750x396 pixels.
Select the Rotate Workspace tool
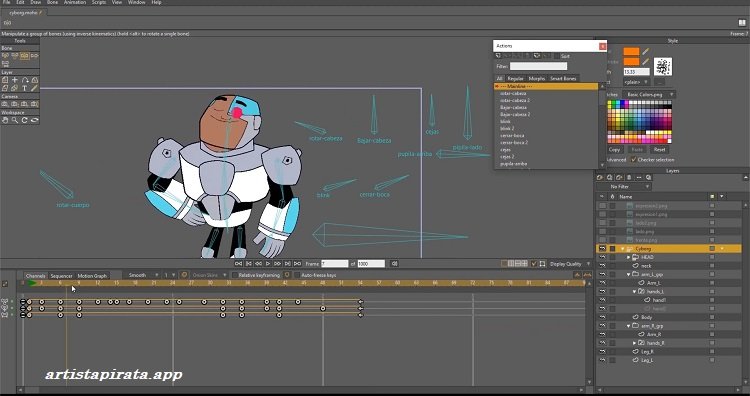point(24,120)
